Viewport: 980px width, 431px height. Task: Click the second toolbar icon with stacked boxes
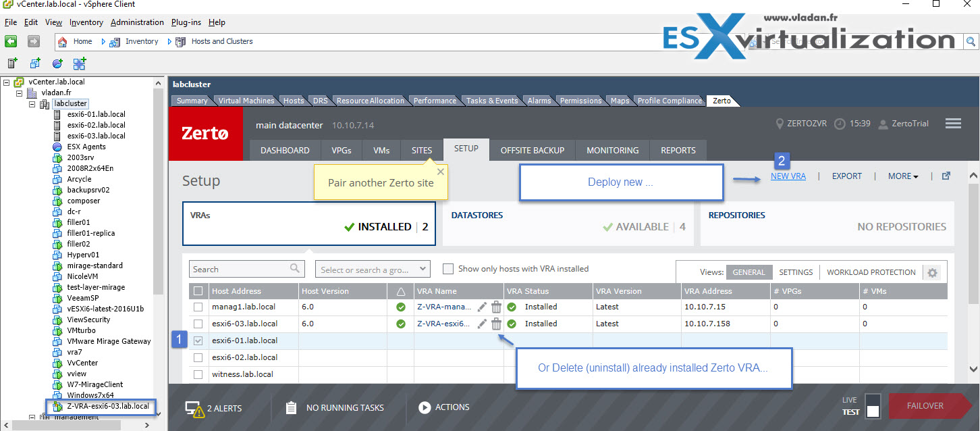click(35, 64)
